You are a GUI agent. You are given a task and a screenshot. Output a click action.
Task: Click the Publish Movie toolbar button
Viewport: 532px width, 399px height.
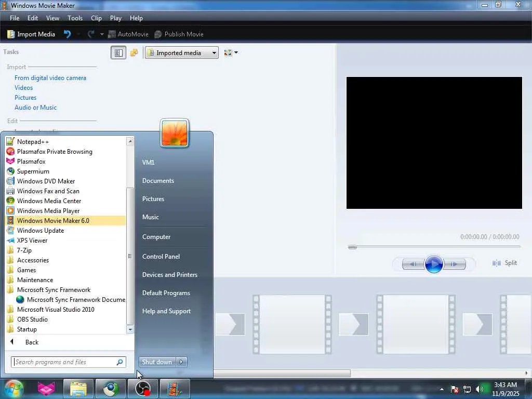tap(179, 34)
